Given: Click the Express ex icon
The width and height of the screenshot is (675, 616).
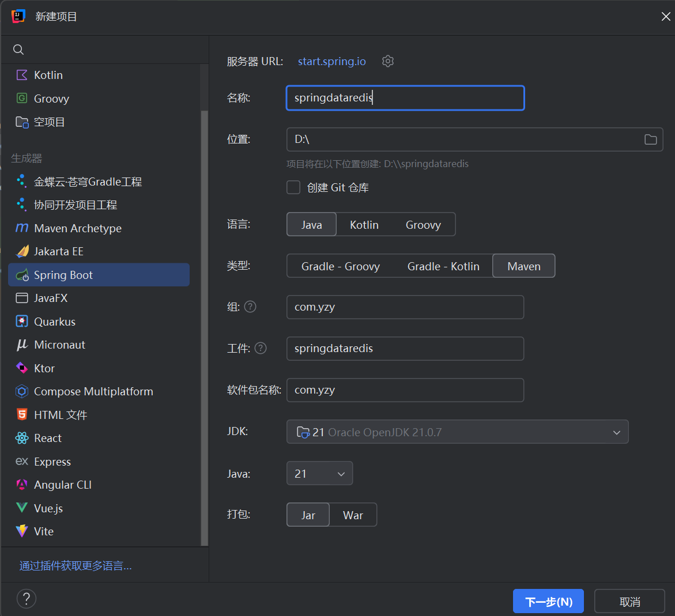Looking at the screenshot, I should coord(22,462).
